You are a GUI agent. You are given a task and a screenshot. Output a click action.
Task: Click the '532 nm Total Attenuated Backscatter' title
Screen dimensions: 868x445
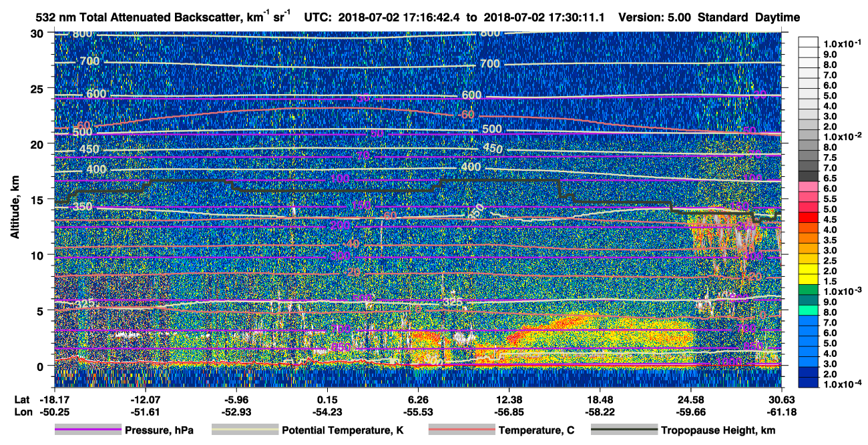click(137, 18)
